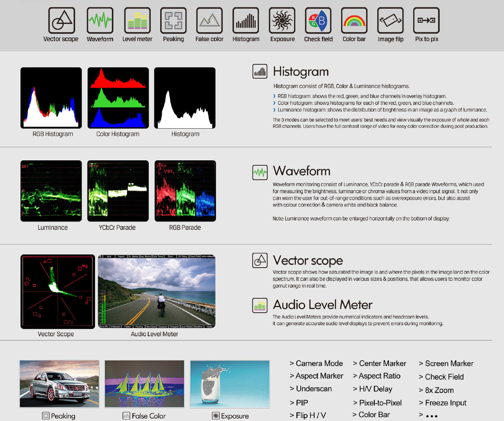Open the Luminance waveform thumbnail
This screenshot has height=421, width=504.
[51, 191]
